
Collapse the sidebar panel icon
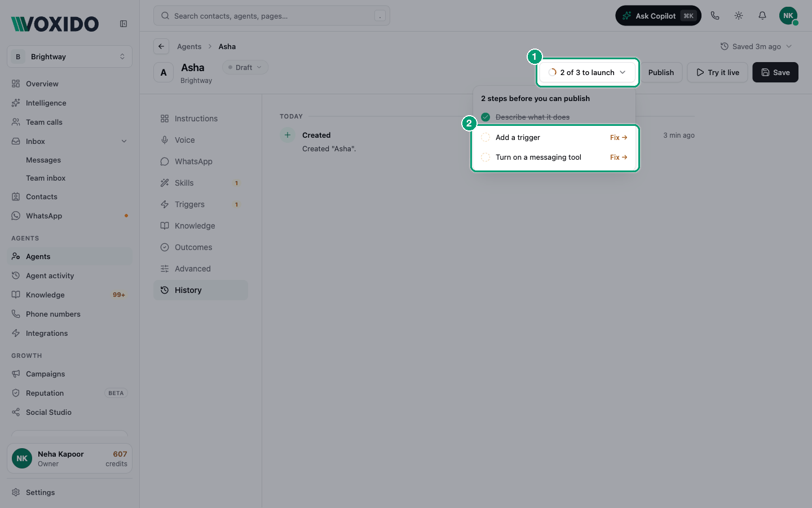[x=123, y=24]
